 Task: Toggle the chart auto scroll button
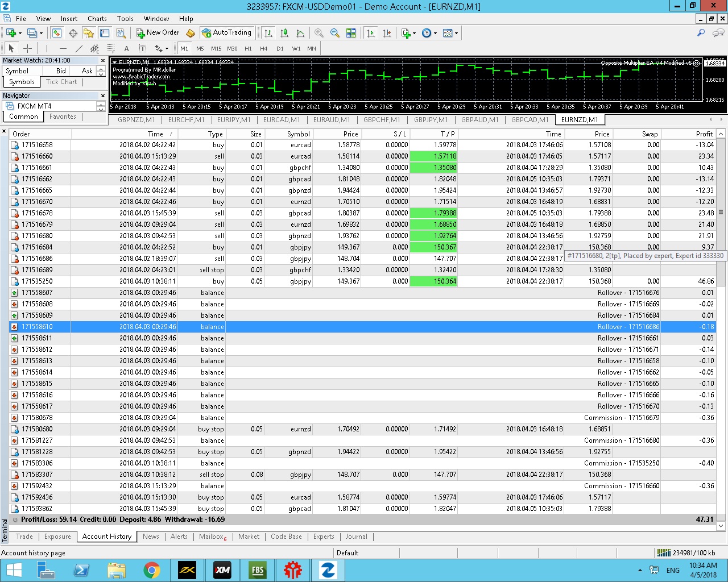click(x=371, y=33)
